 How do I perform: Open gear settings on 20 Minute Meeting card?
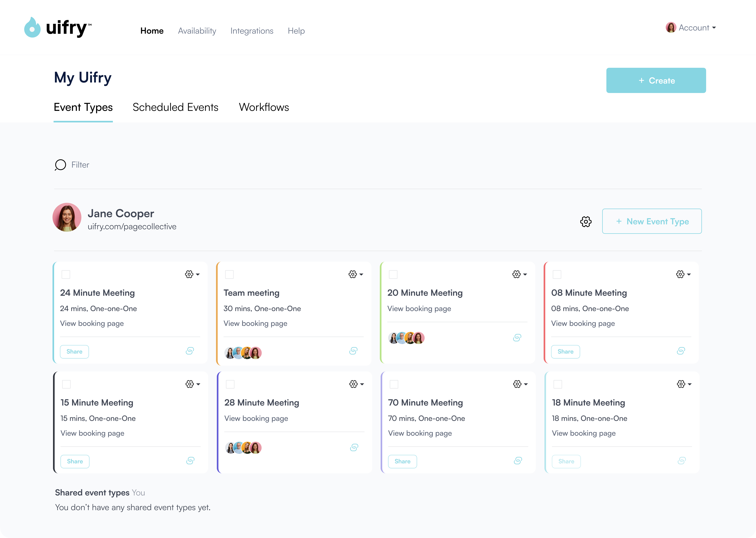(516, 274)
